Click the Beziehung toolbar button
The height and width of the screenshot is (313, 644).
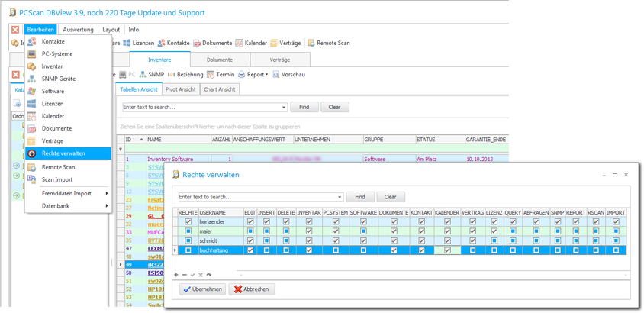click(x=185, y=74)
